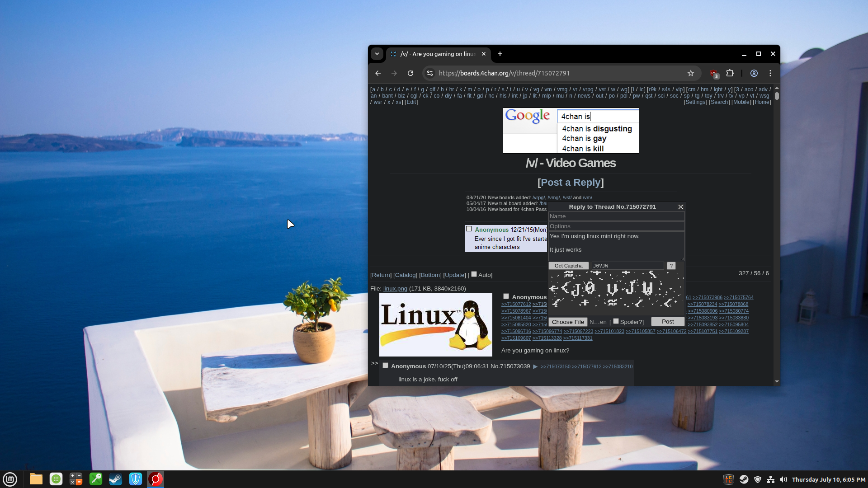Open the green key password app in taskbar
868x488 pixels.
click(x=96, y=479)
